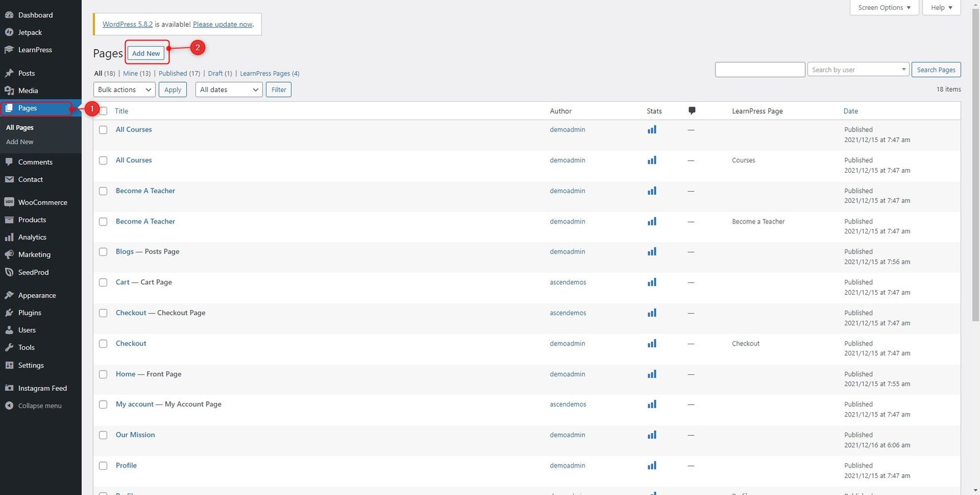The height and width of the screenshot is (495, 980).
Task: Open the Search by user combo box
Action: click(858, 70)
